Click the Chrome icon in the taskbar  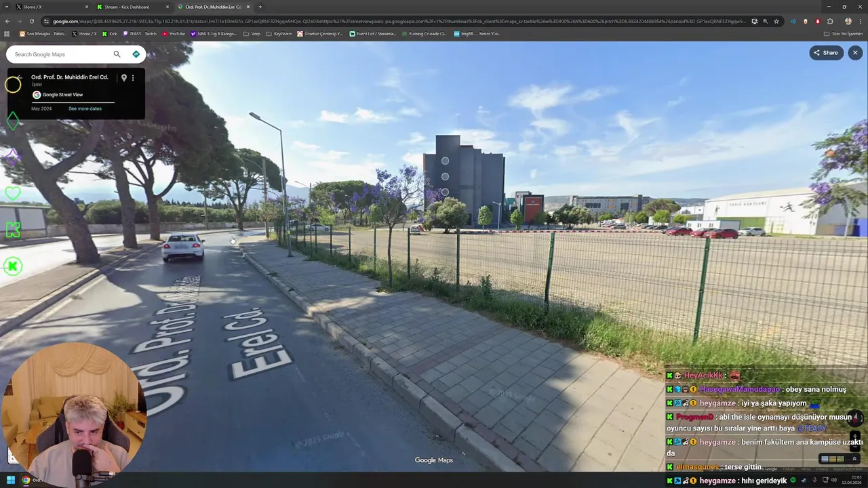pos(26,481)
